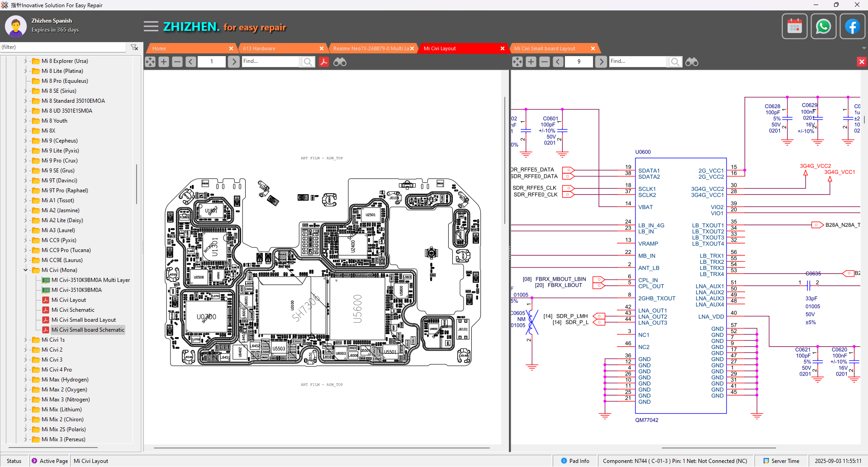Click the binoculars icon in layout viewer

pos(340,62)
